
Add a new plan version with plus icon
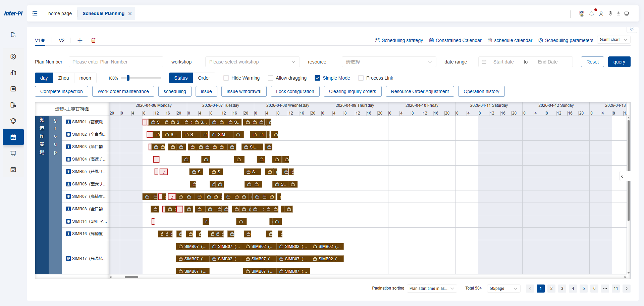pos(80,40)
